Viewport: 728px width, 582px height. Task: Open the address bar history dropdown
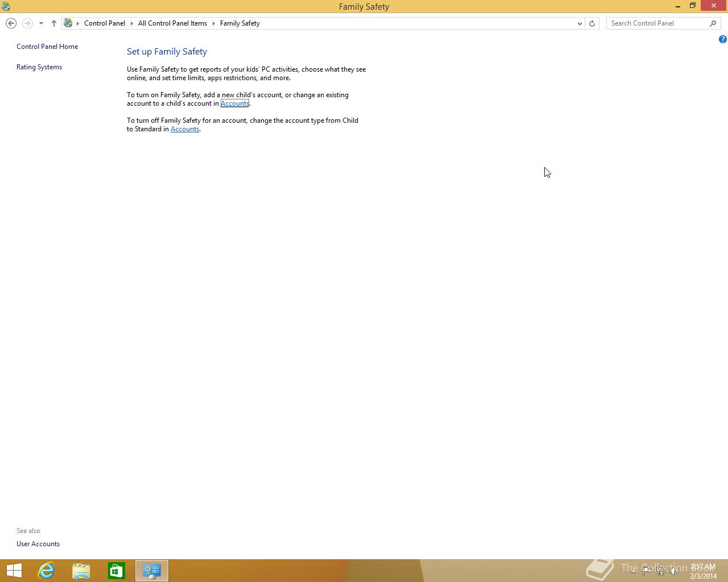580,23
